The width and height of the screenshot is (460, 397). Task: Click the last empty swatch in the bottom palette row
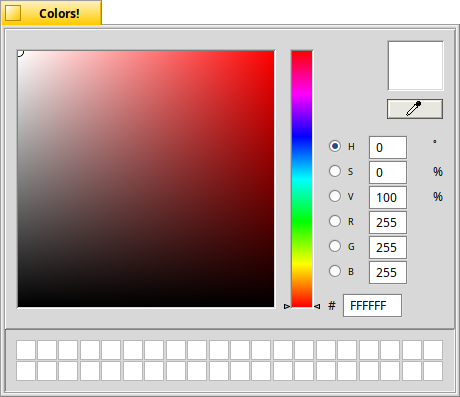click(433, 371)
